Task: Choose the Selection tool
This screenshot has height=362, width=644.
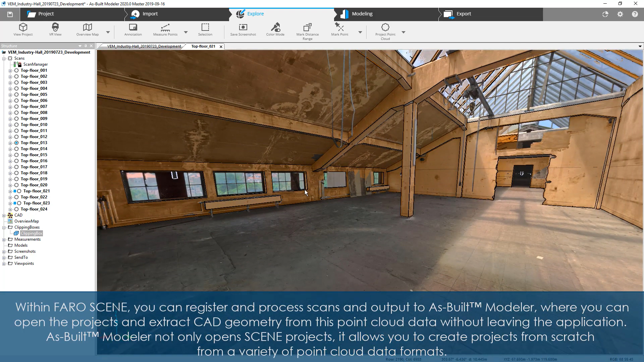Action: pyautogui.click(x=205, y=29)
